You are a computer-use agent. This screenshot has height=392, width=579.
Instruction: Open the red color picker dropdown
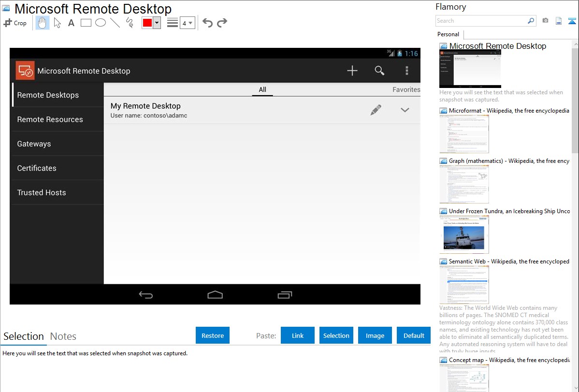(x=157, y=23)
